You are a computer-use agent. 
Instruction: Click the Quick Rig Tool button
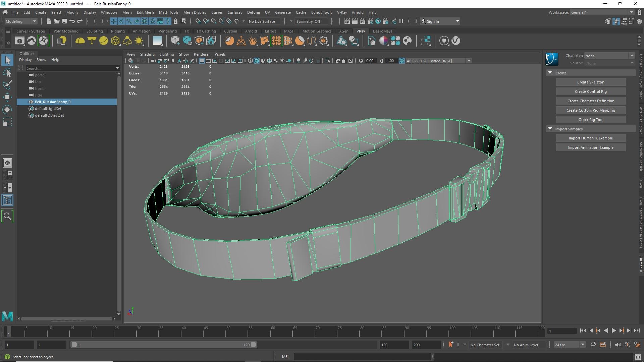coord(591,120)
